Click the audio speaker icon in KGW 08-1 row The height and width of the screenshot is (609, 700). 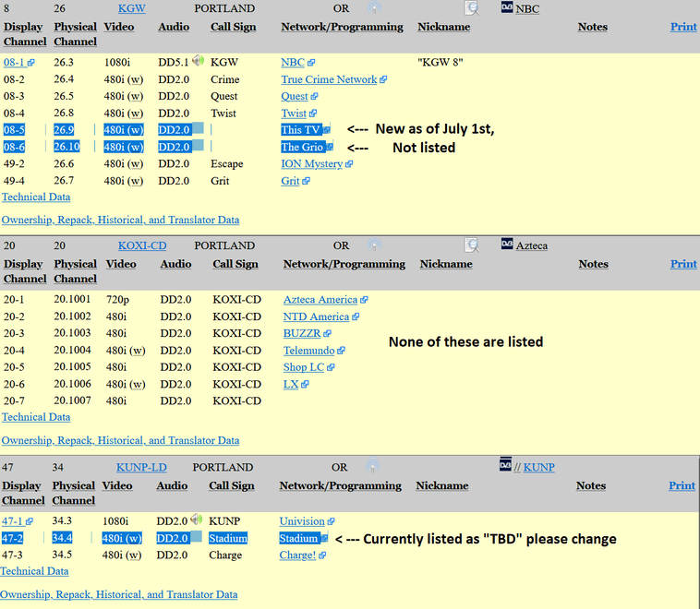click(x=199, y=60)
